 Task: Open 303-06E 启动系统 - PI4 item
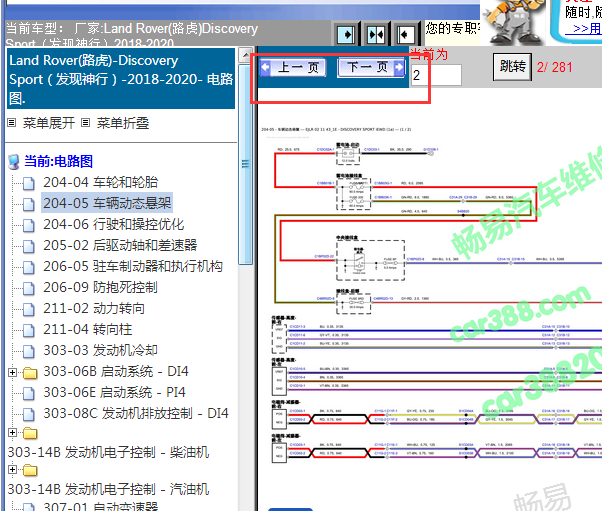point(114,392)
